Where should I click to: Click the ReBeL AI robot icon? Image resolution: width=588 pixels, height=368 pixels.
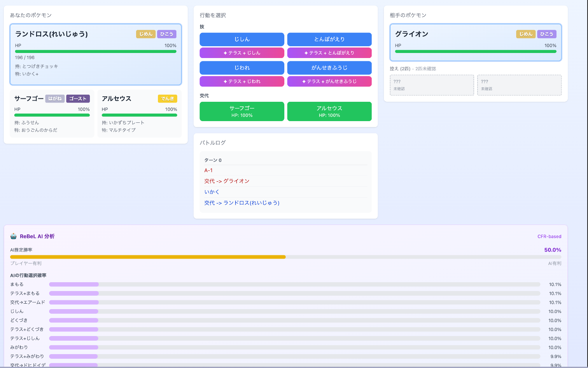(13, 236)
